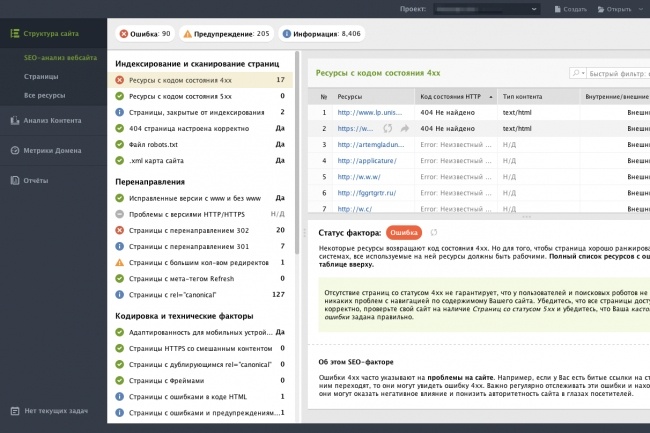The width and height of the screenshot is (650, 433).
Task: Click the refresh icon in table row 2
Action: [x=388, y=128]
